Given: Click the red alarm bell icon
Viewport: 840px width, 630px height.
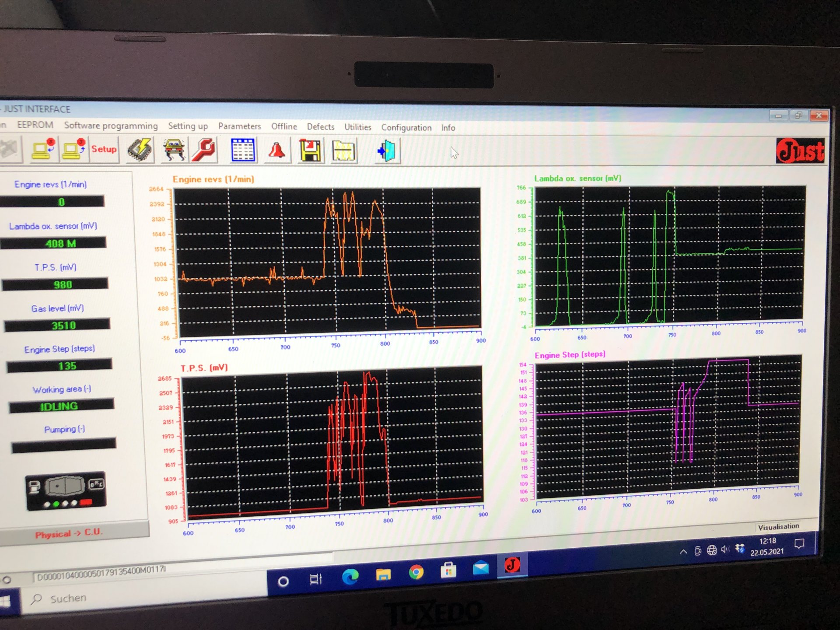Looking at the screenshot, I should point(276,151).
